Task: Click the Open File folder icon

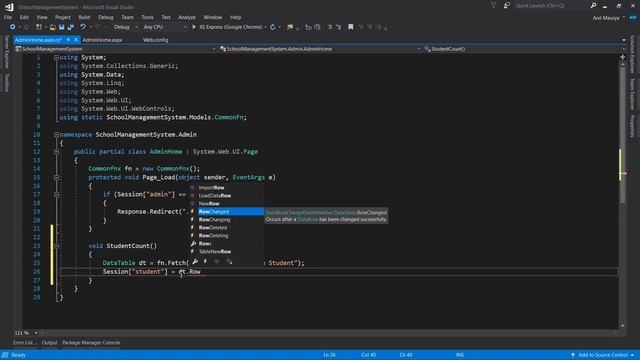Action: [53, 27]
